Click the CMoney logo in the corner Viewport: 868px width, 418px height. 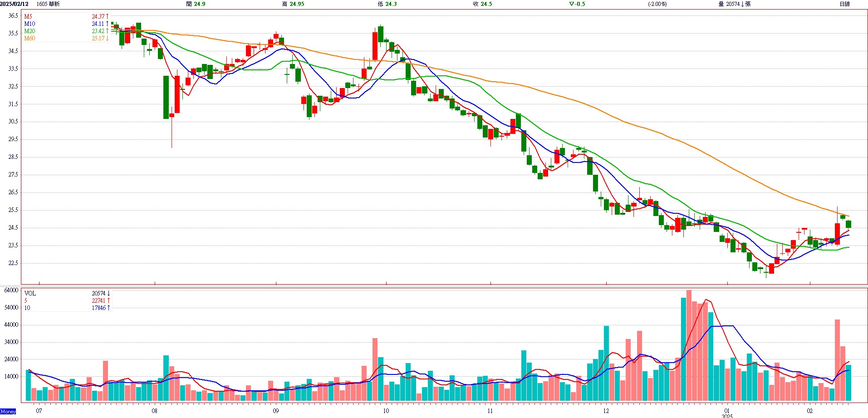[8, 411]
